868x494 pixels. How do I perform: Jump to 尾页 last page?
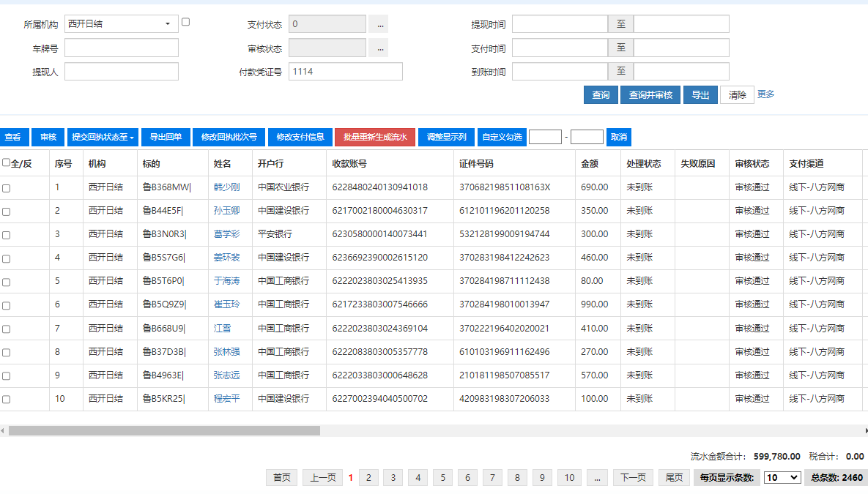(674, 477)
